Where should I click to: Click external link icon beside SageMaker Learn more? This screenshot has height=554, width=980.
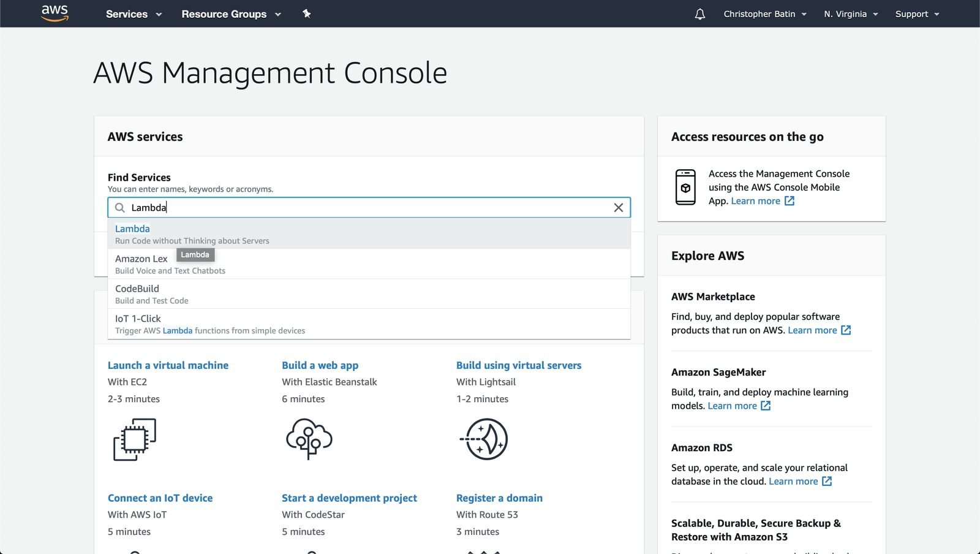point(766,406)
